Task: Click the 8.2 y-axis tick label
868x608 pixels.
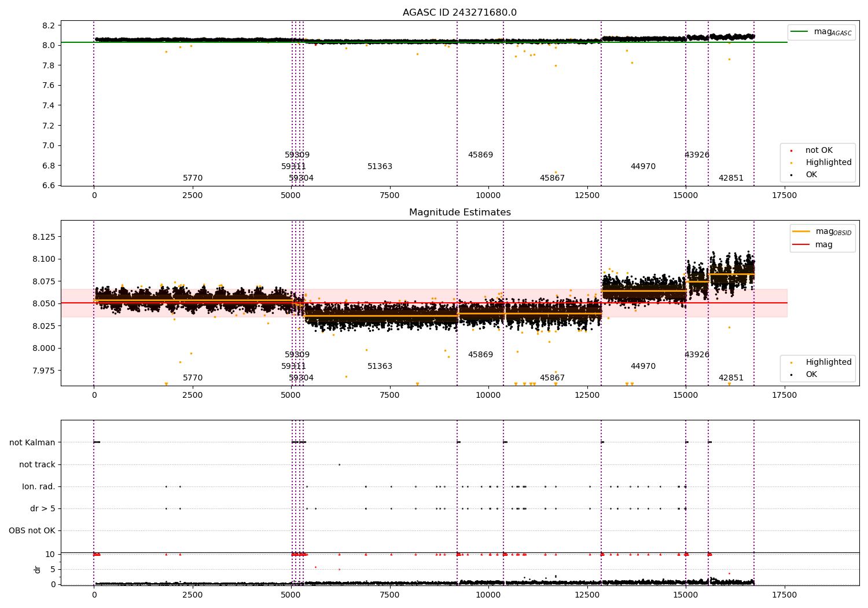Action: 49,25
